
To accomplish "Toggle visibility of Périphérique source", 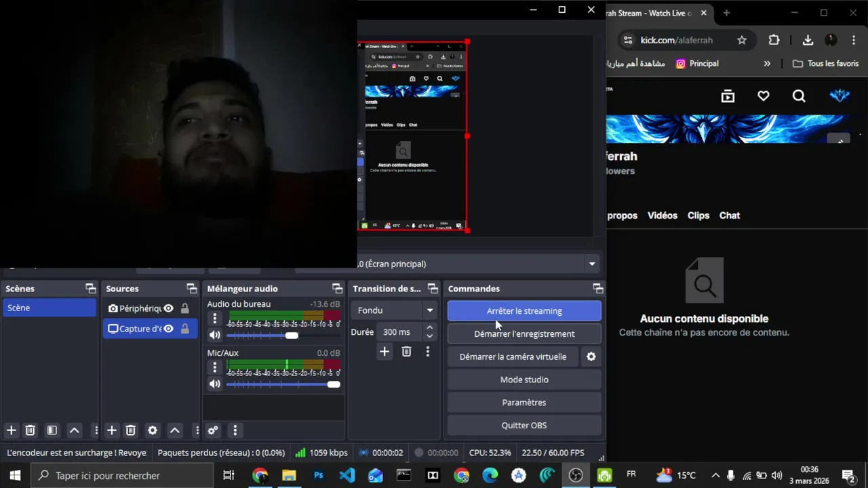I will (168, 308).
